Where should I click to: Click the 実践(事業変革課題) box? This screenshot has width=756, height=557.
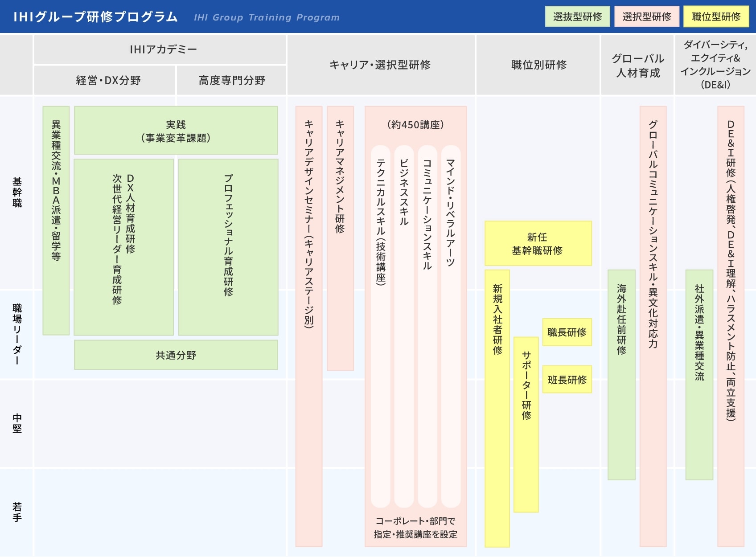tap(176, 131)
